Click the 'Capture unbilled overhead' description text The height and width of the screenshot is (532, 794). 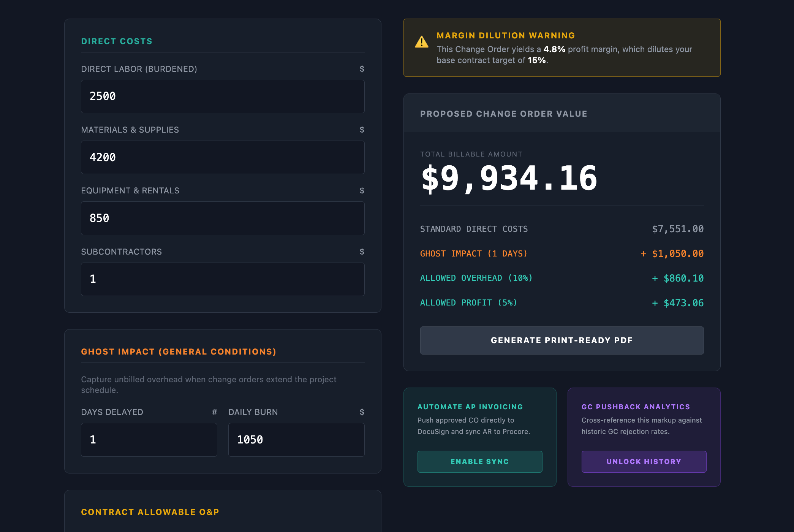click(209, 385)
